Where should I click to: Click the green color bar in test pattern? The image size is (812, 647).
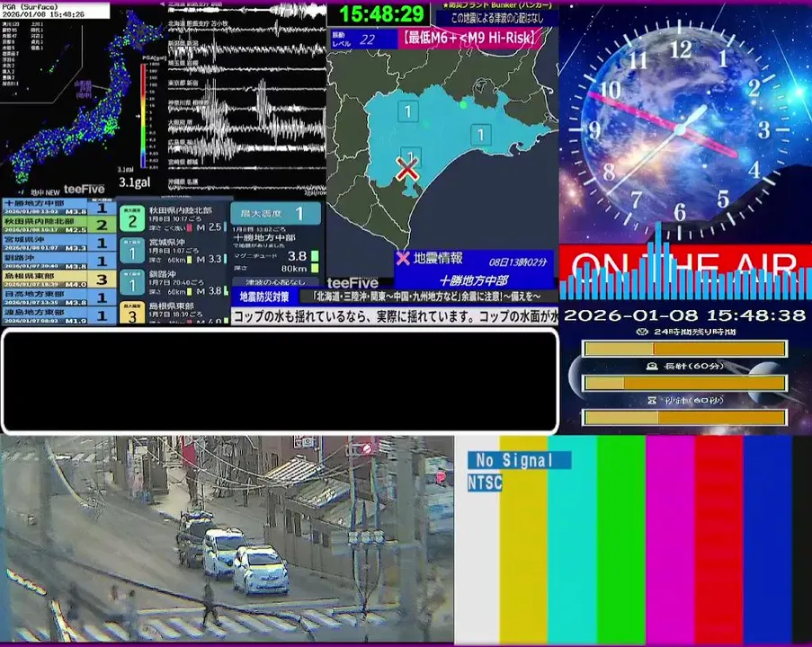[x=620, y=539]
